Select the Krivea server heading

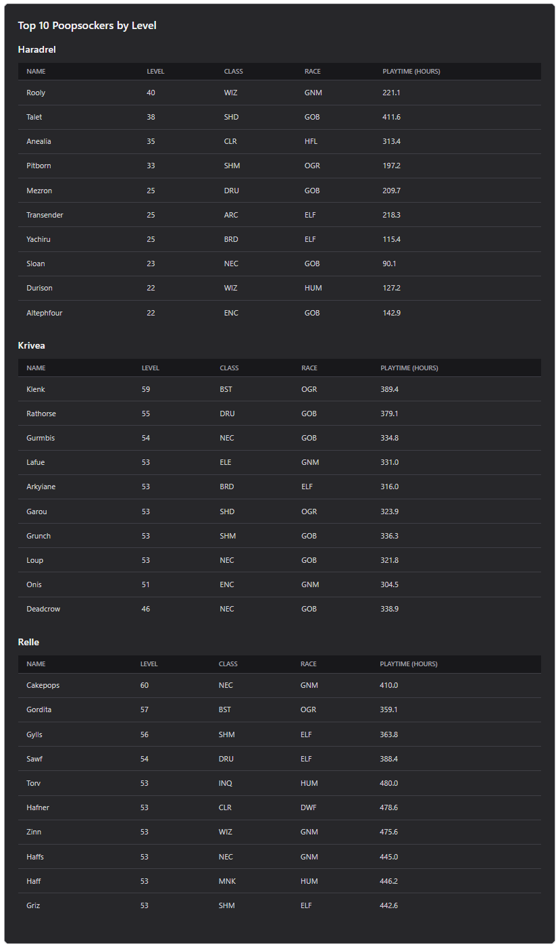pyautogui.click(x=31, y=345)
